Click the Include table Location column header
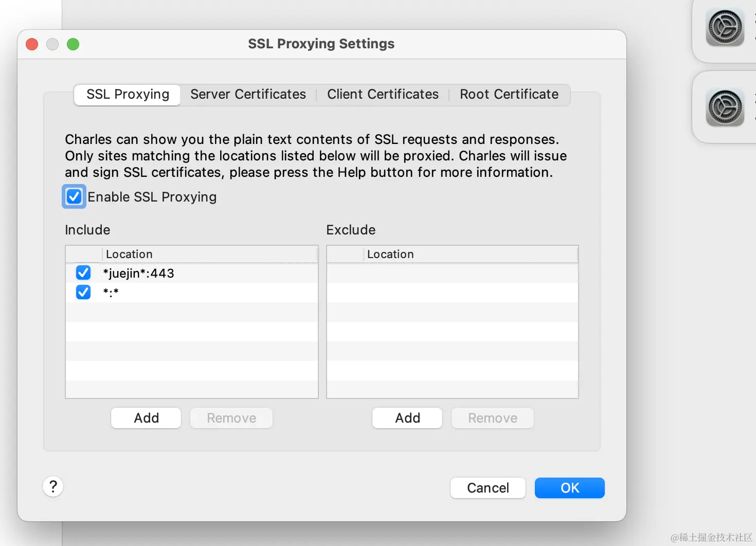This screenshot has width=756, height=546. point(206,254)
